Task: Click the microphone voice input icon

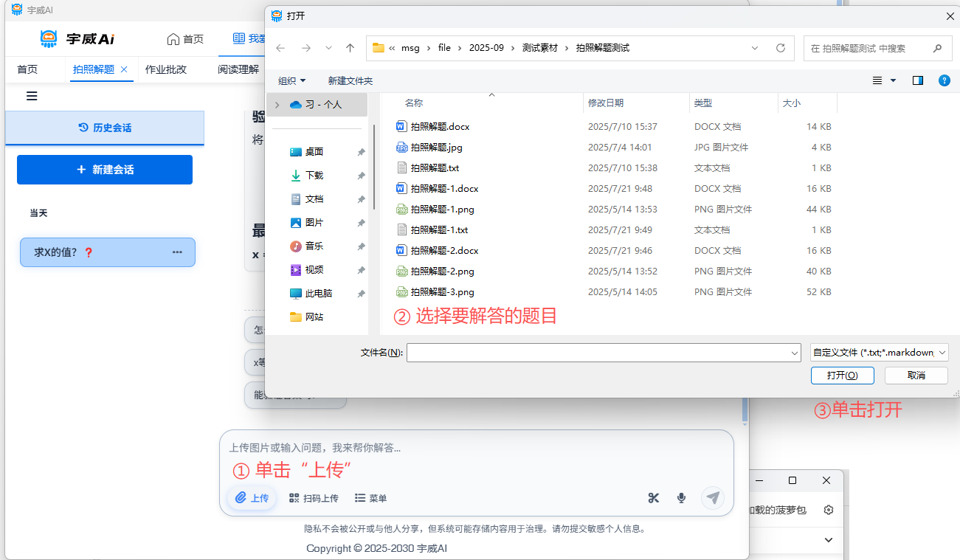Action: [682, 498]
